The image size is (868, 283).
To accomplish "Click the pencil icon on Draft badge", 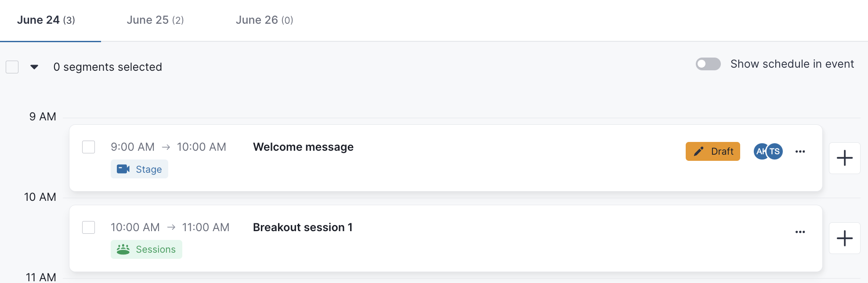I will [698, 152].
